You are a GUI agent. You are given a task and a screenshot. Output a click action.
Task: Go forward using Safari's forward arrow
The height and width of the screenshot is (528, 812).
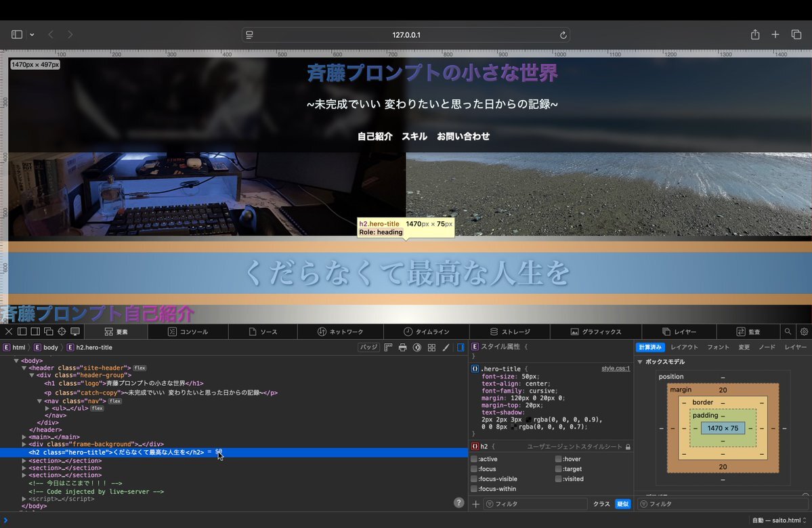[x=70, y=35]
